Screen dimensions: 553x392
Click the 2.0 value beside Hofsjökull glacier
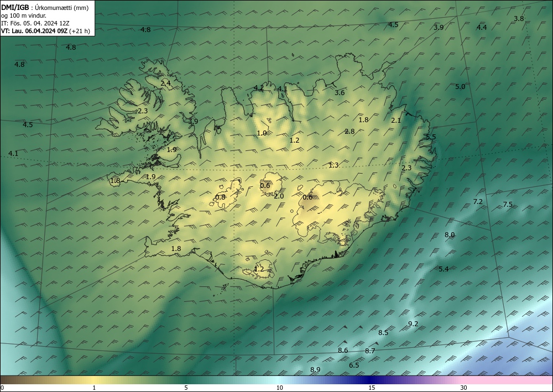pos(279,196)
